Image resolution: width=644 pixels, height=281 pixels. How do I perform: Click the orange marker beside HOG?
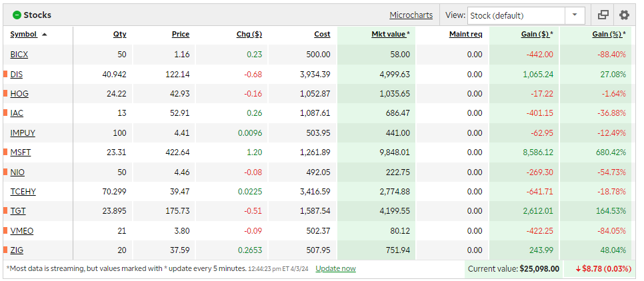(5, 93)
